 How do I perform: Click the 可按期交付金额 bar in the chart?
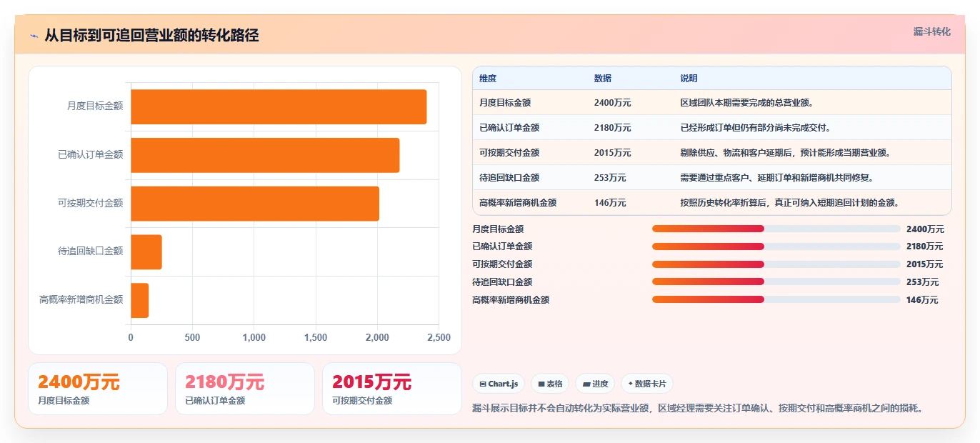click(255, 203)
